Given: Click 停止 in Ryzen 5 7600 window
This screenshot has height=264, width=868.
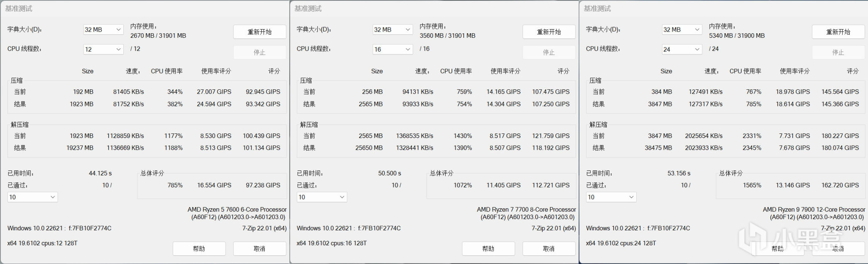Looking at the screenshot, I should tap(260, 52).
